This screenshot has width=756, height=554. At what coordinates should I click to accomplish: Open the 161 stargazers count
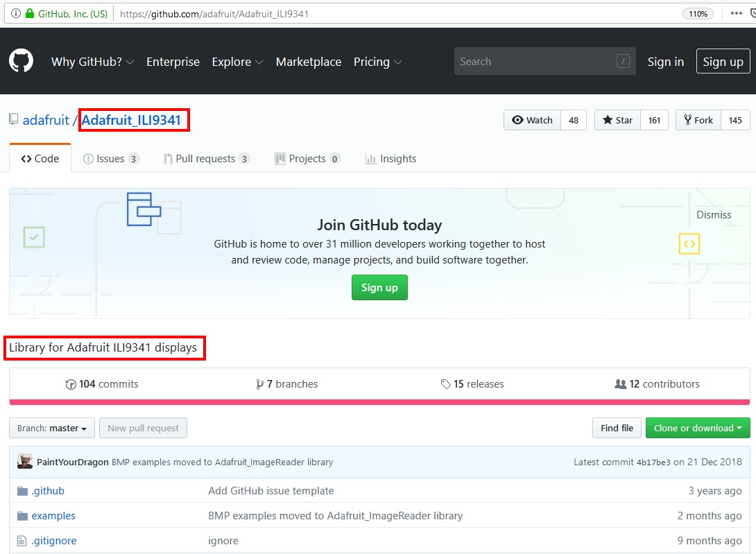(x=654, y=120)
